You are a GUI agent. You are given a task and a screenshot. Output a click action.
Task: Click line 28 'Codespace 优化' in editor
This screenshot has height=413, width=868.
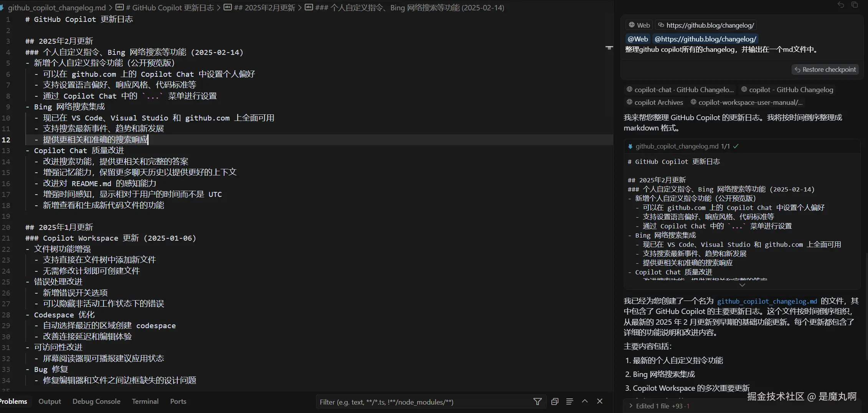pos(64,315)
